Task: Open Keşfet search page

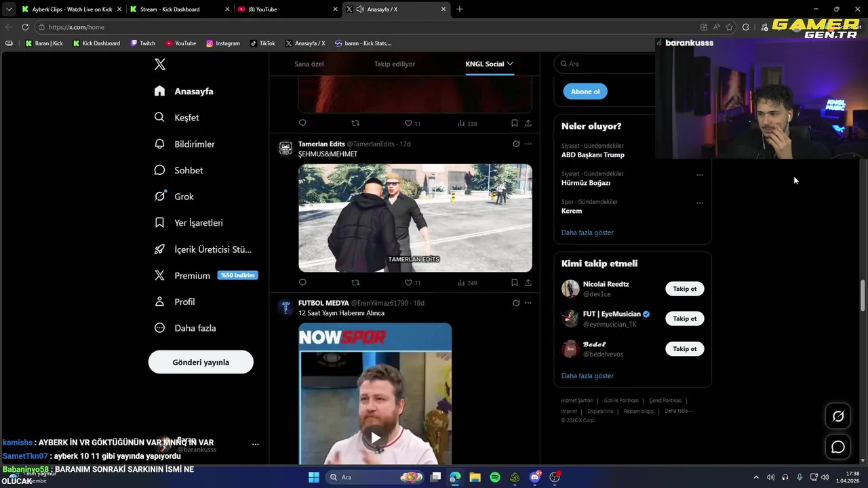Action: coord(176,117)
